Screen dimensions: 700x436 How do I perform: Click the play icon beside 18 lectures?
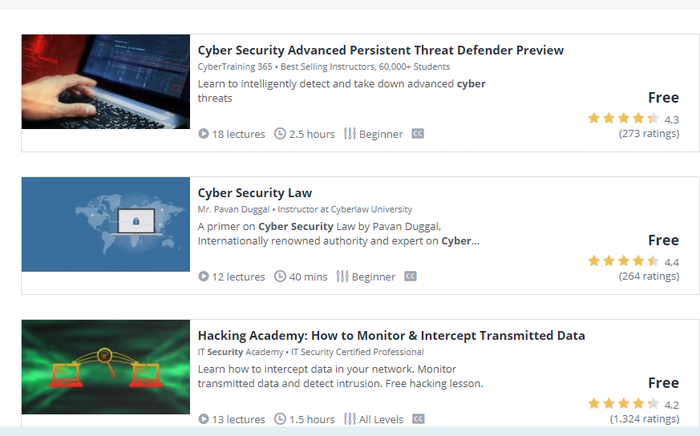[204, 134]
